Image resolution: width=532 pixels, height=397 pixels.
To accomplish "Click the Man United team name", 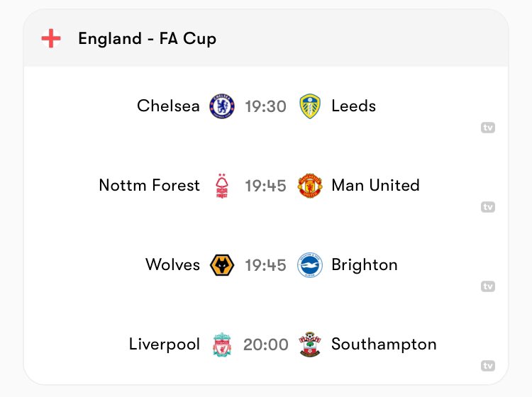I will click(x=375, y=186).
